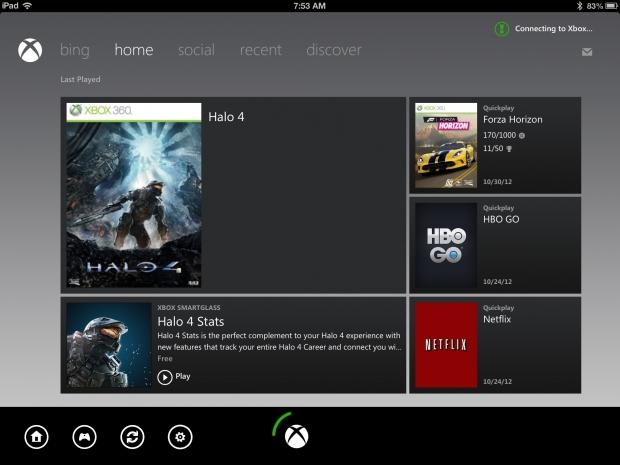This screenshot has width=620, height=465.
Task: Click the XBOX SMARTGLASS label
Action: (189, 308)
